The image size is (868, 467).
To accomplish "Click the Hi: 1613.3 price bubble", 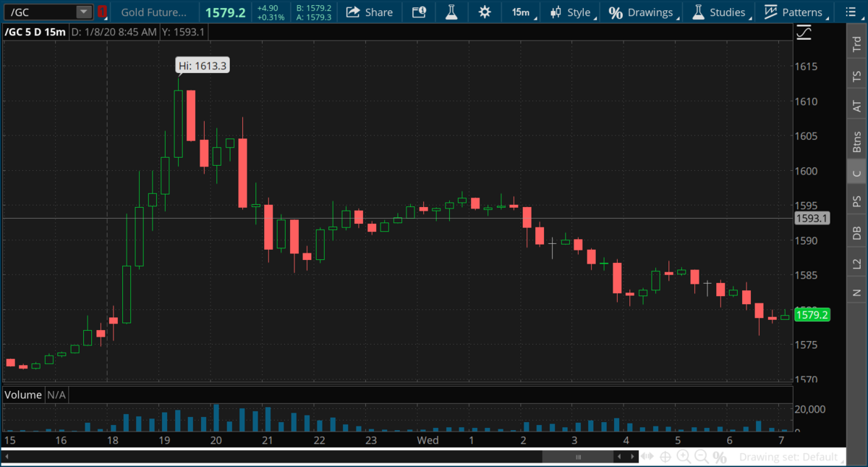I will tap(203, 66).
